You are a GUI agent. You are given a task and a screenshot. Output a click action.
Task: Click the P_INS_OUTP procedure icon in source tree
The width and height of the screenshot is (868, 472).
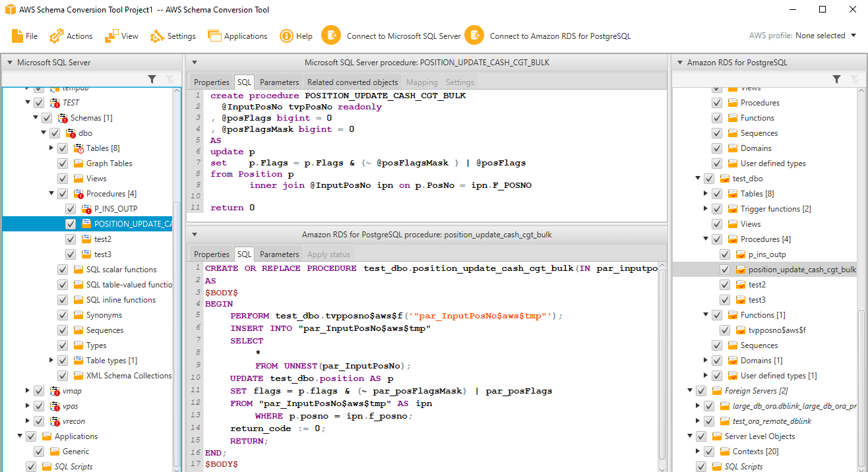click(x=86, y=209)
